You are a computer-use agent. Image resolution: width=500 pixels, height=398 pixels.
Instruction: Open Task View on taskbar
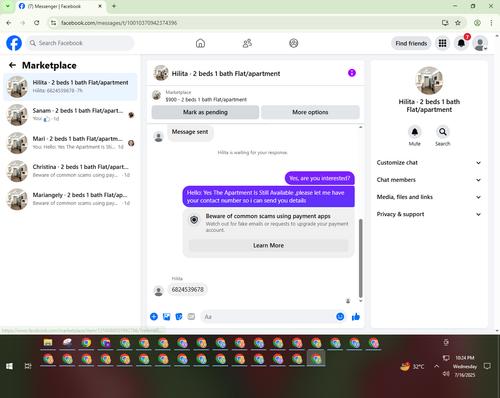pyautogui.click(x=28, y=366)
